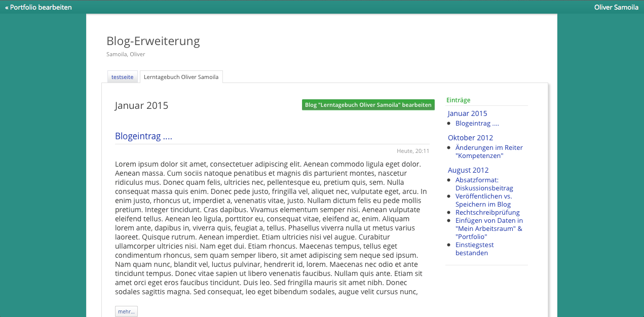Open the Rechtschreibprüfung entry
The height and width of the screenshot is (317, 644).
pos(487,213)
